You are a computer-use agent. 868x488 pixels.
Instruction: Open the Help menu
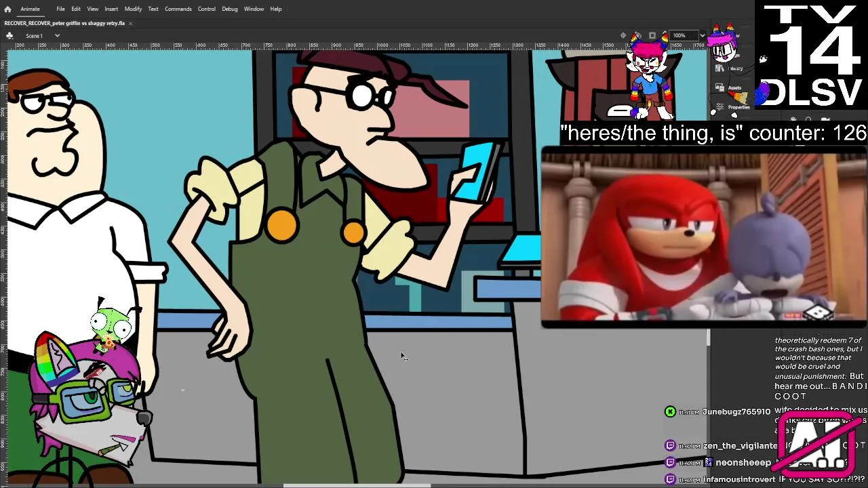click(276, 9)
